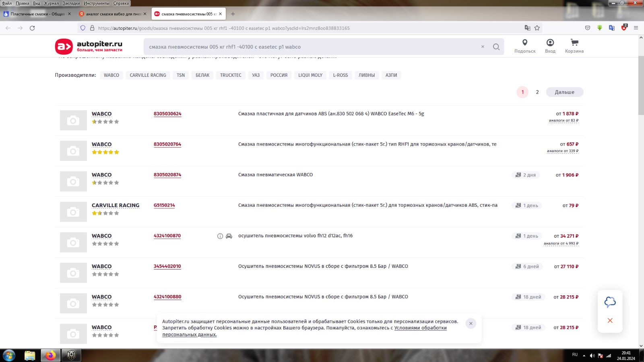Reload the page
644x362 pixels.
[32, 28]
